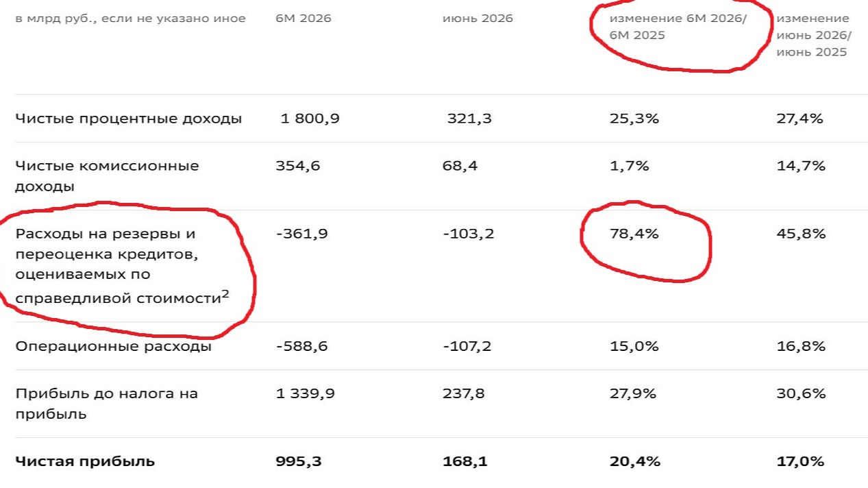Viewport: 868px width, 488px height.
Task: Click the 995,3 net profit value
Action: click(x=299, y=461)
